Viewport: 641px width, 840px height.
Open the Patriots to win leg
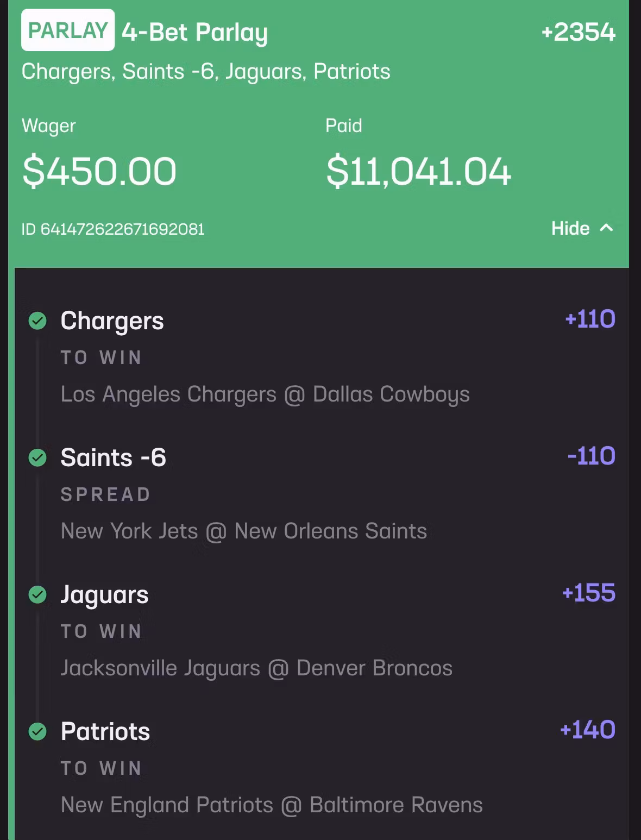pos(105,731)
